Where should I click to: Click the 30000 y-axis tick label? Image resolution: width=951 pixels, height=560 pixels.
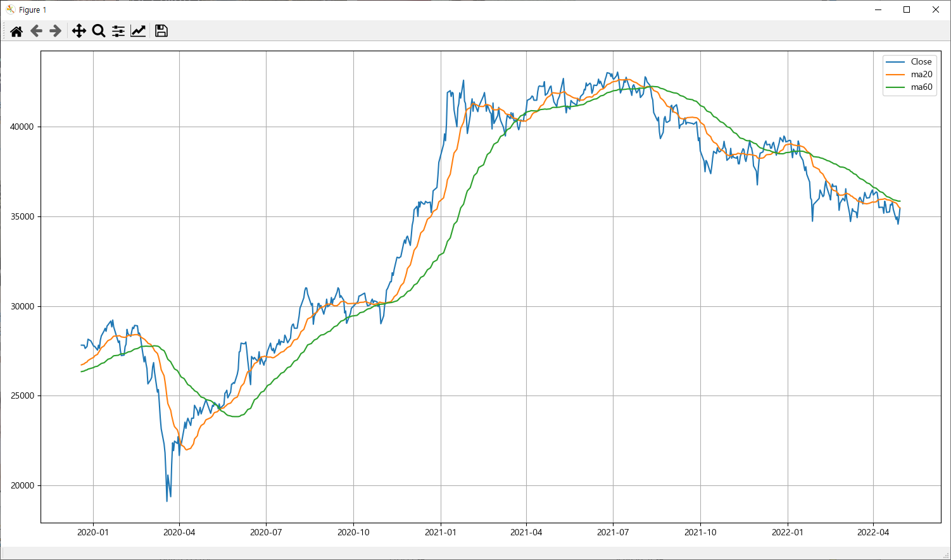tap(22, 306)
